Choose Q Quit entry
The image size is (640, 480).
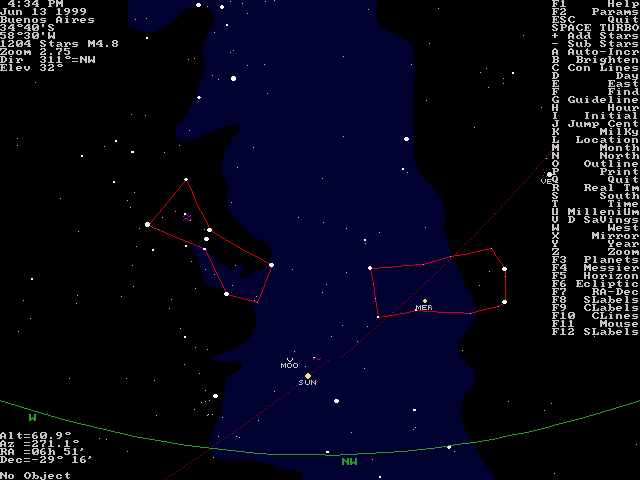[596, 180]
